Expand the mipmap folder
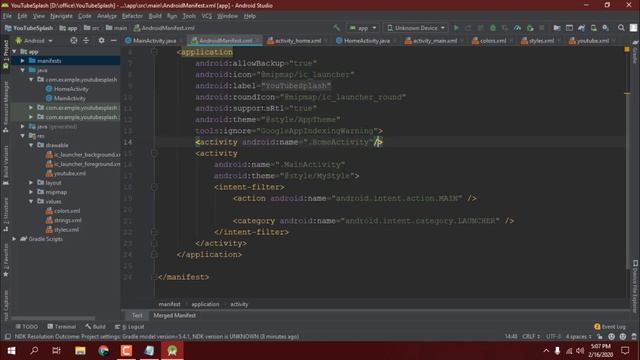 pos(31,192)
